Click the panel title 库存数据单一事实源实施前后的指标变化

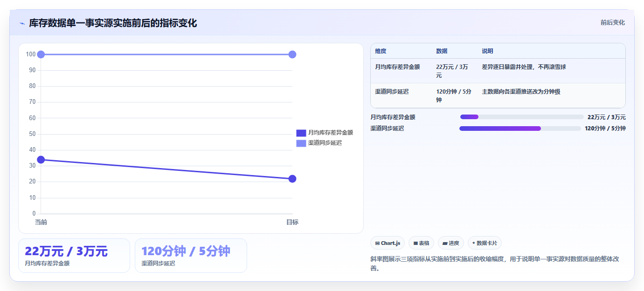point(113,23)
